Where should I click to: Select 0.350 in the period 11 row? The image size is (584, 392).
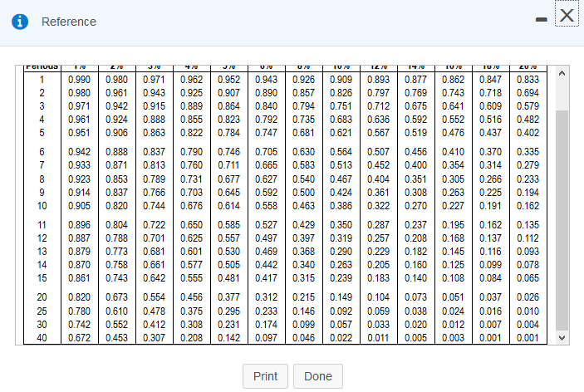(341, 225)
